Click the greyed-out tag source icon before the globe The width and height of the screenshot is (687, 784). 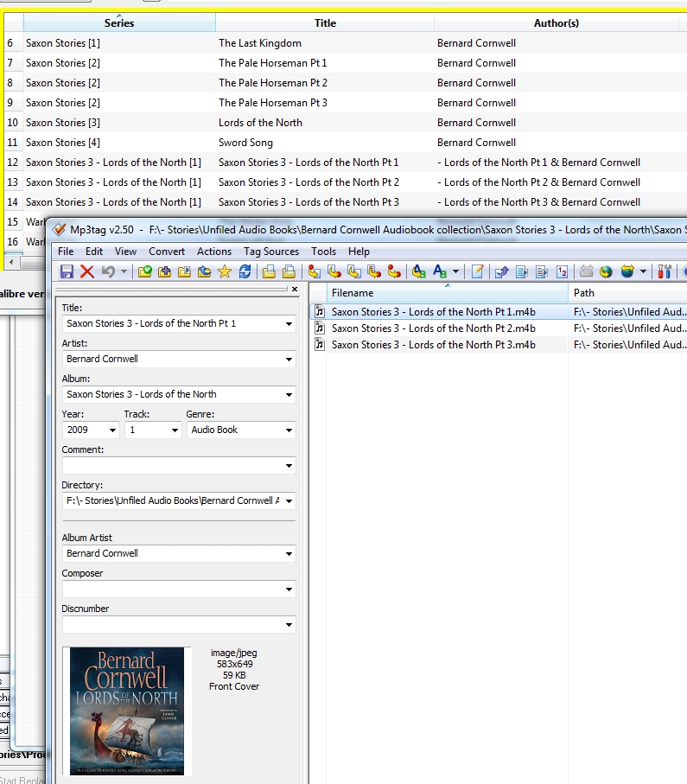tap(586, 271)
